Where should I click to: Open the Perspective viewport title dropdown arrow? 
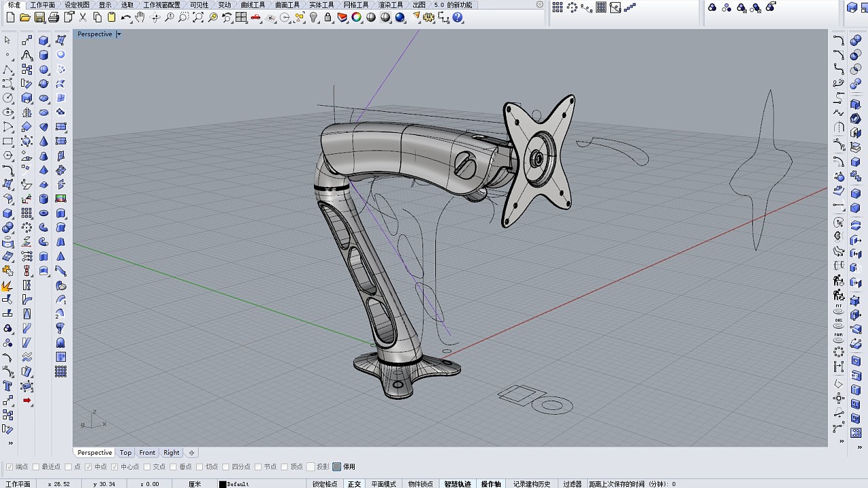click(x=119, y=34)
